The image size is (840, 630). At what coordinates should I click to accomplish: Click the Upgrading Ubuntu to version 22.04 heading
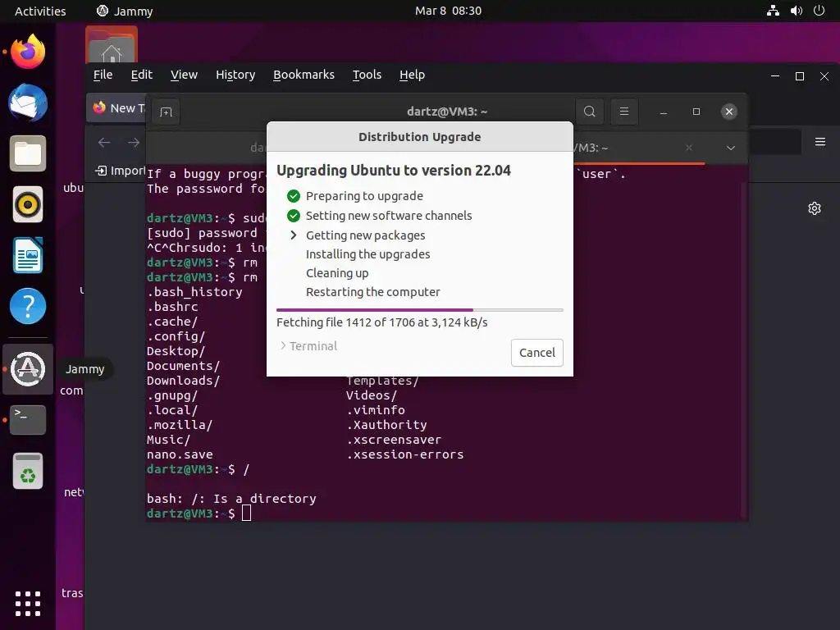click(x=393, y=171)
